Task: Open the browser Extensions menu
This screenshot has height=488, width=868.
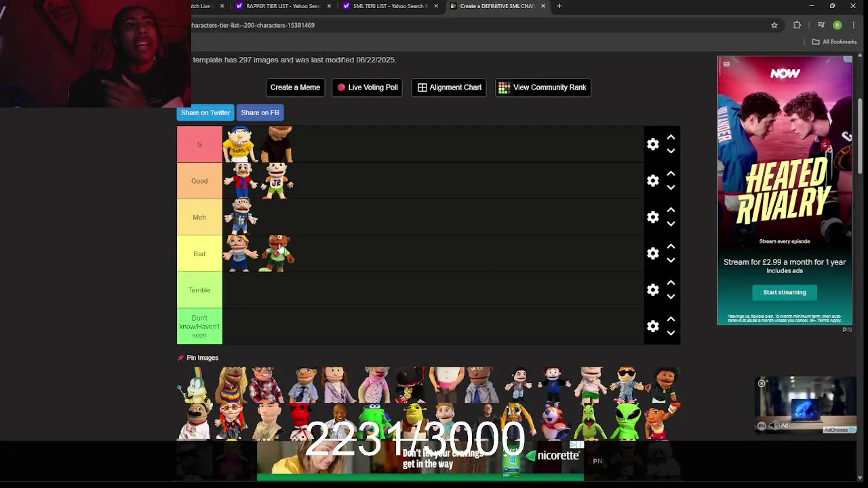Action: [797, 25]
